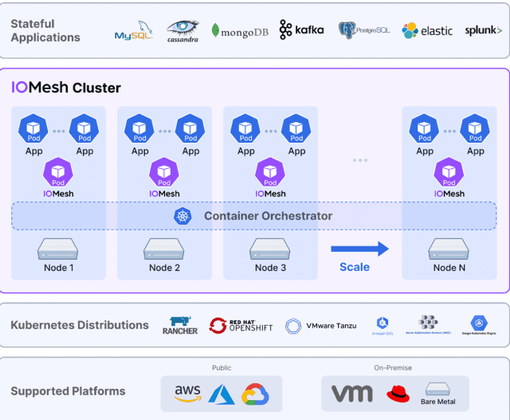
Task: Choose the left blue App pod in Node N column
Action: [x=424, y=128]
